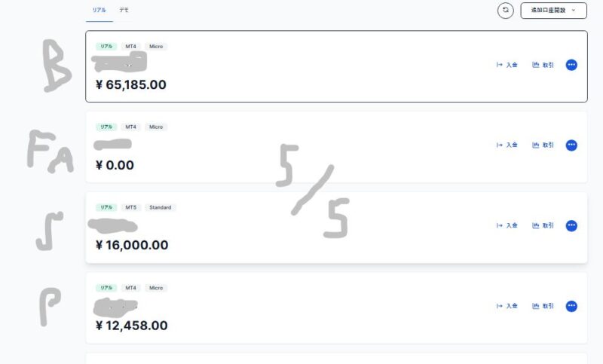Click 入金 on the ¥0.00 account
This screenshot has width=603, height=364.
tap(507, 145)
